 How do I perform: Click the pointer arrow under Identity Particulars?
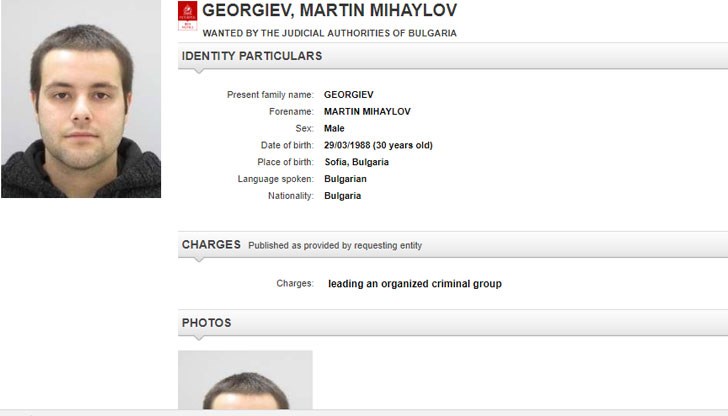(x=197, y=71)
